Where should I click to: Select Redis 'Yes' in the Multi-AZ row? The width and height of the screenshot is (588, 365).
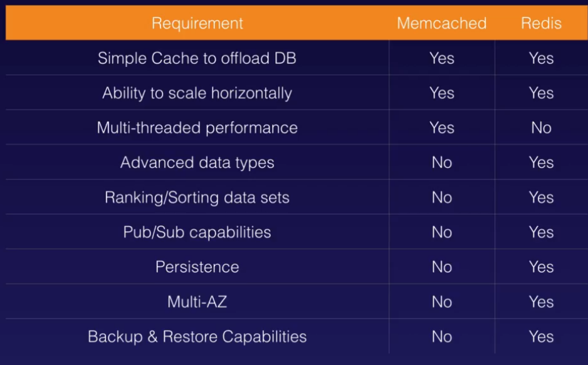(x=540, y=302)
